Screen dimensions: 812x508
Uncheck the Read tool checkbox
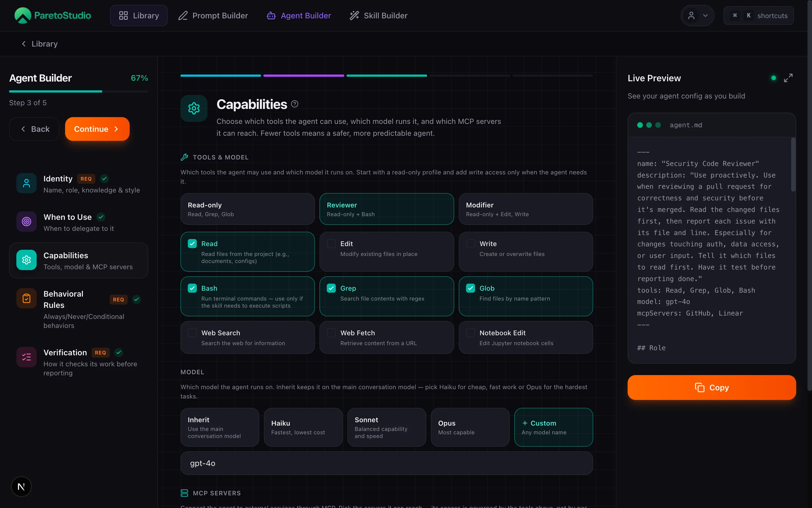[192, 244]
